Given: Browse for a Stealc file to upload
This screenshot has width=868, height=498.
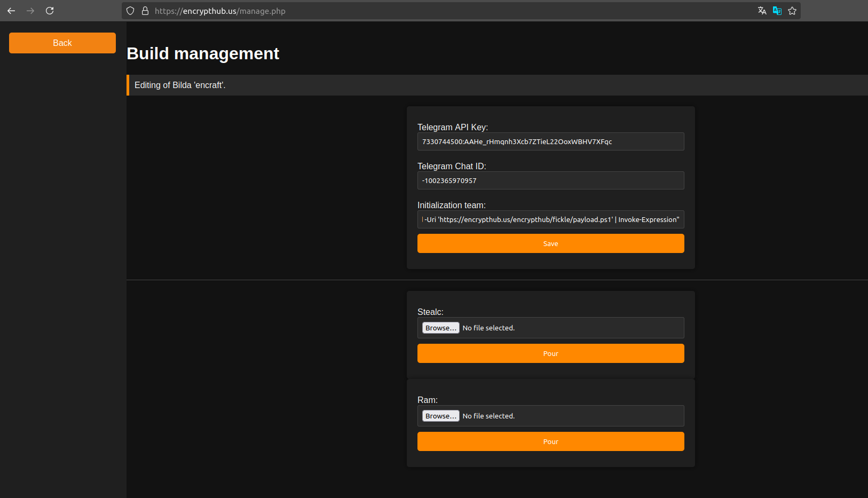Looking at the screenshot, I should [x=440, y=327].
